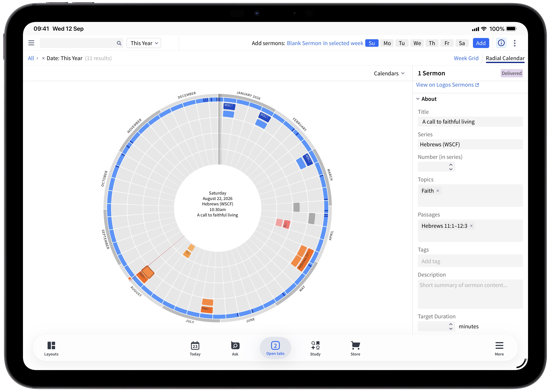
Task: Click the Delivered status badge
Action: [x=511, y=73]
